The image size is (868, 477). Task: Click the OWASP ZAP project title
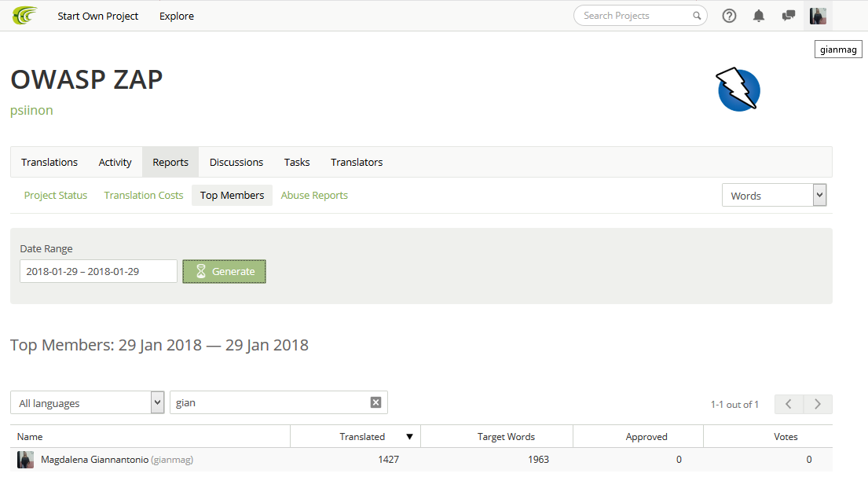pyautogui.click(x=87, y=79)
